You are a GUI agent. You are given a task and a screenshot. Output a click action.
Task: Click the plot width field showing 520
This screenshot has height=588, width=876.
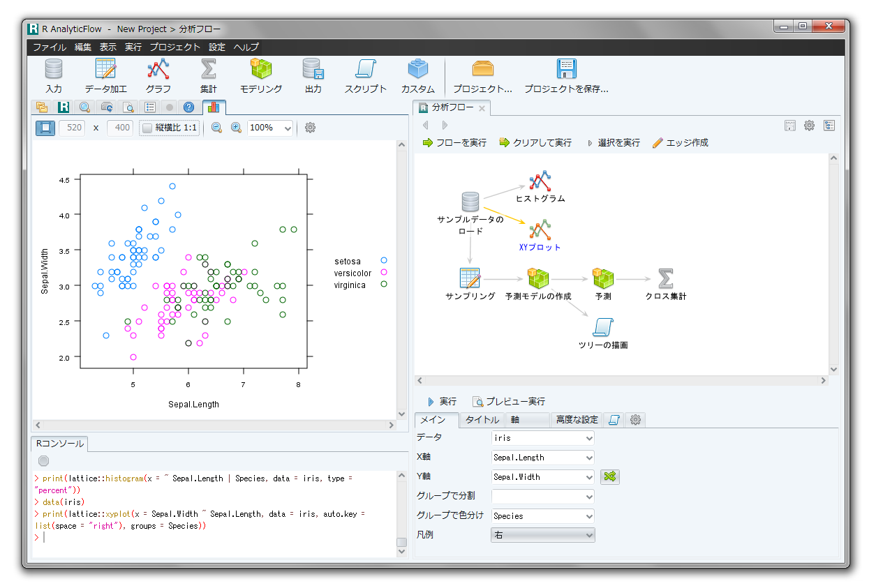click(72, 128)
